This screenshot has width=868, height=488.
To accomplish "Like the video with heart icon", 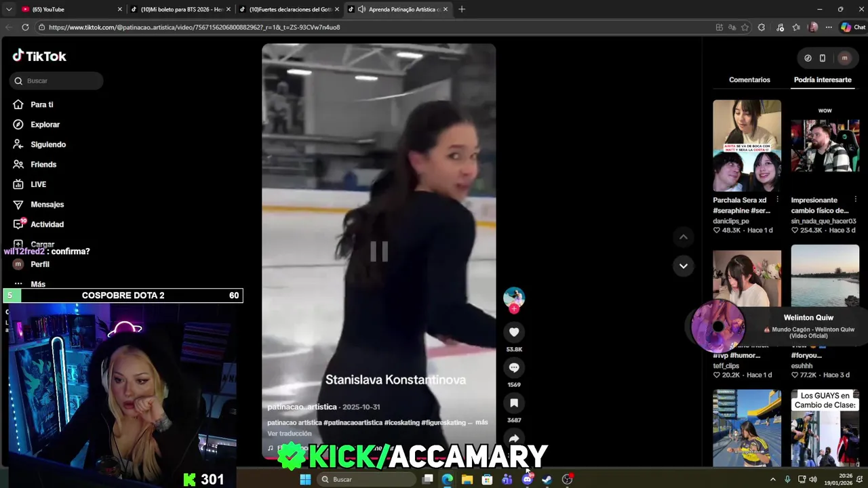I will pos(514,332).
